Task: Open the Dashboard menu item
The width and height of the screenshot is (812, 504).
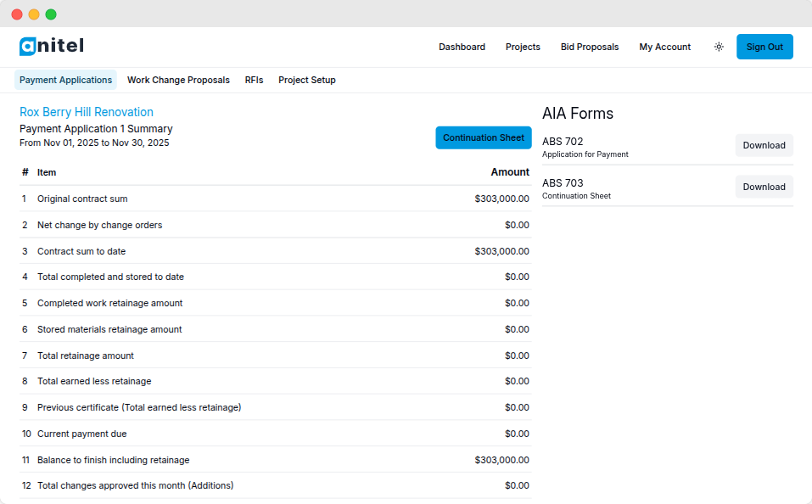Action: (x=462, y=47)
